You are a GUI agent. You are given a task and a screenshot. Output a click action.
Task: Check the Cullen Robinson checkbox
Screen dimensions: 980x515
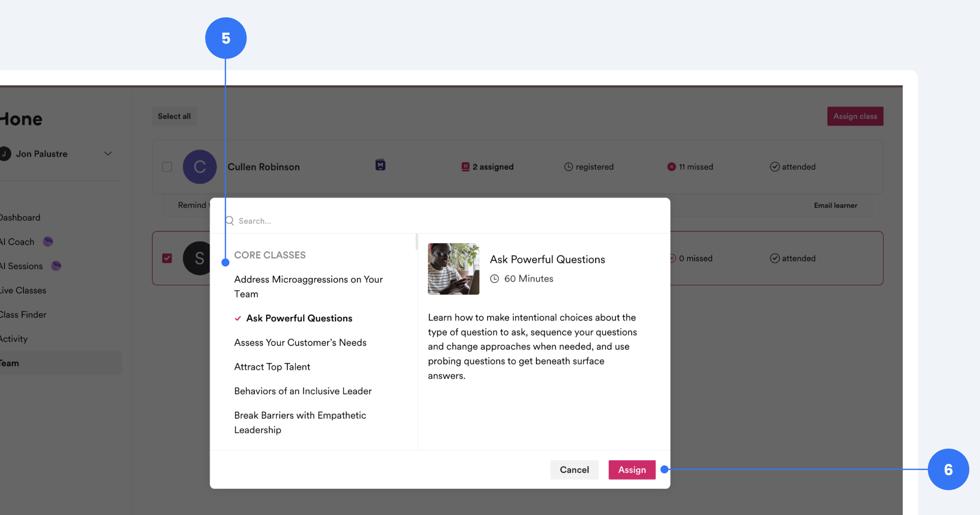click(167, 167)
